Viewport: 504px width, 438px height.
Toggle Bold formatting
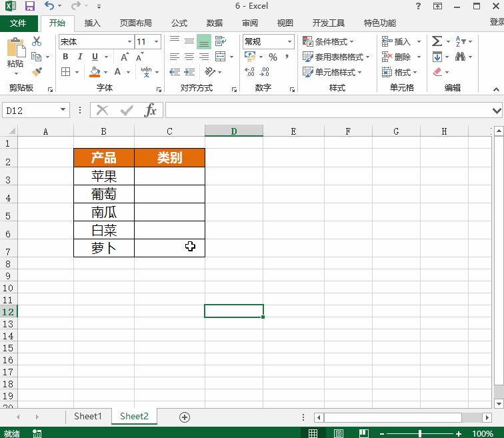(x=65, y=57)
